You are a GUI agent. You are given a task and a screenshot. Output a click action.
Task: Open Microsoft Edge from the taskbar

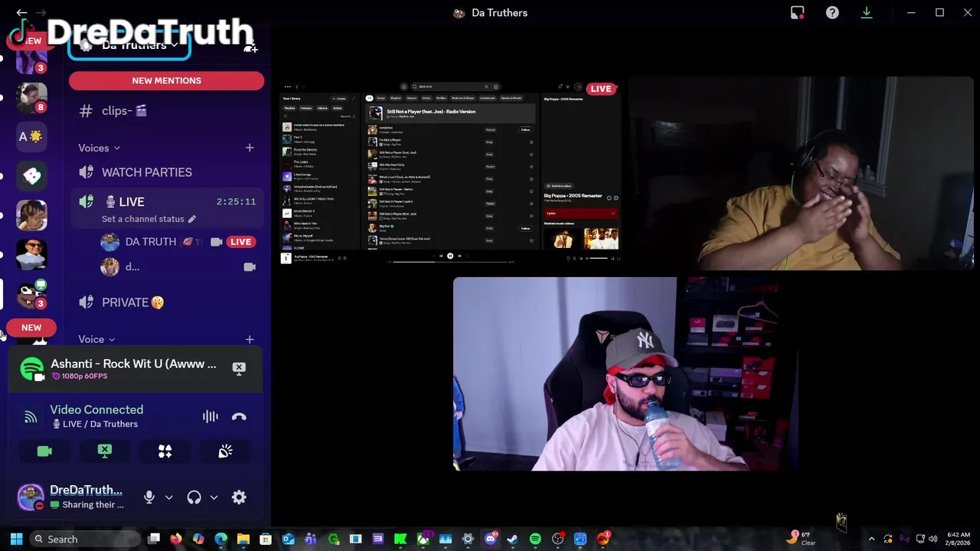click(x=220, y=539)
